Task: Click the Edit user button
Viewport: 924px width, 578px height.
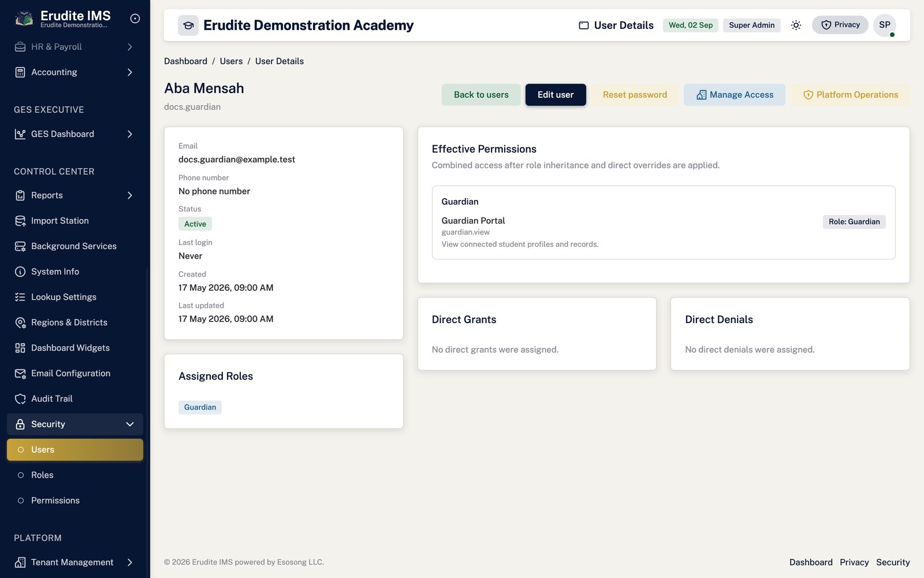Action: tap(556, 95)
